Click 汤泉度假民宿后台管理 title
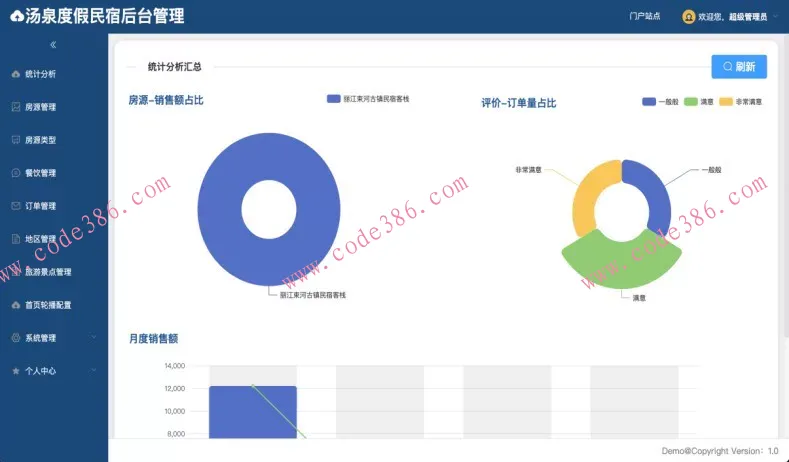The image size is (789, 462). [105, 16]
